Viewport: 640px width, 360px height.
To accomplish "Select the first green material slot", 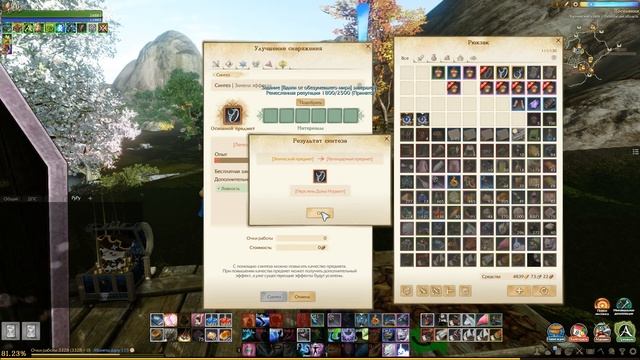I will (270, 116).
